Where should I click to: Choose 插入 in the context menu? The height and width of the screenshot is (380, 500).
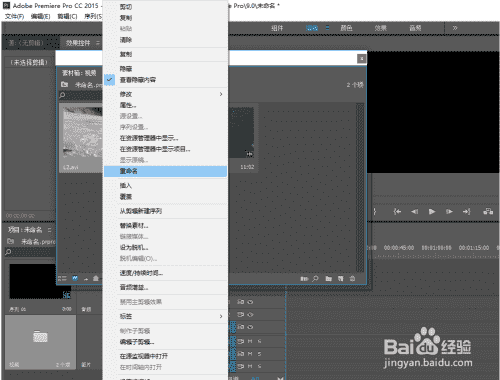(166, 185)
